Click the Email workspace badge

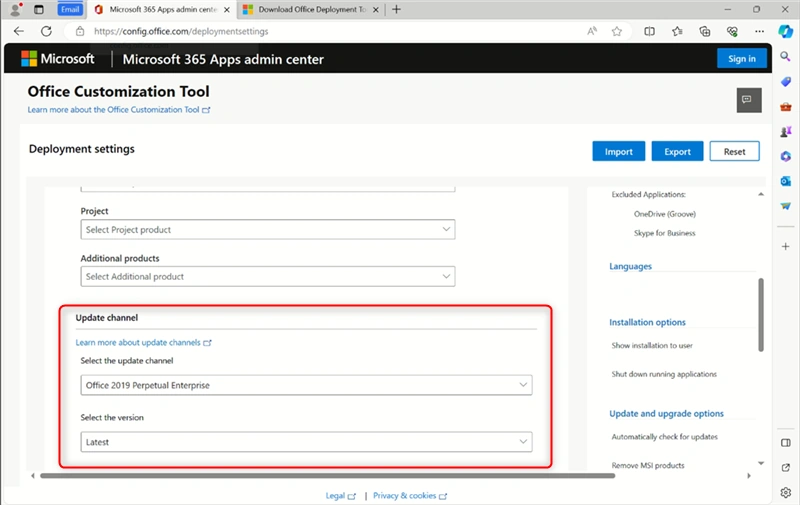70,9
